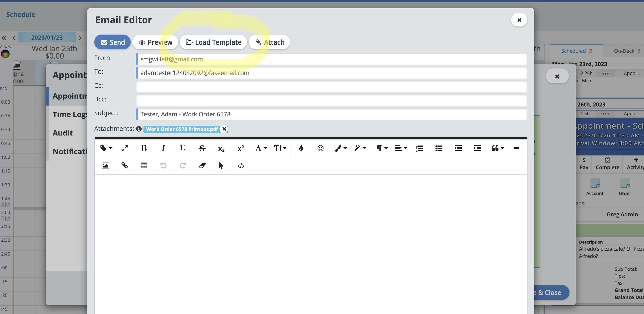Insert a table into the email

point(144,166)
